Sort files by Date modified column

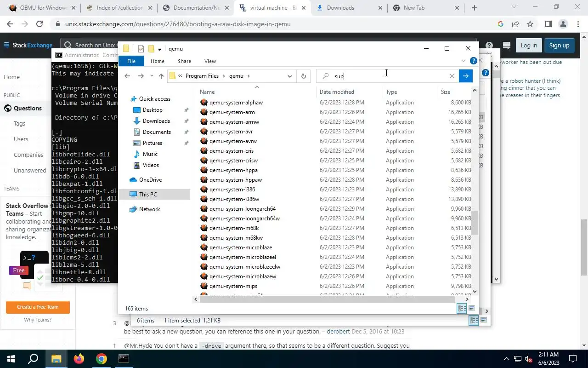point(350,92)
